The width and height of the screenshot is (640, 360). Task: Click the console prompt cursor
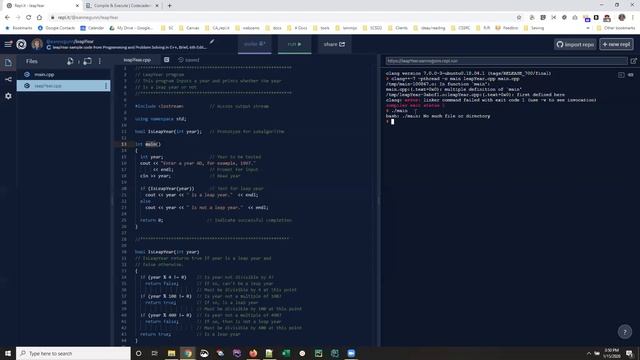pyautogui.click(x=392, y=122)
